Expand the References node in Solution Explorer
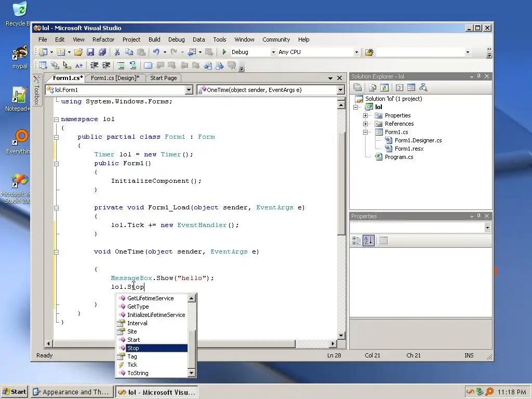This screenshot has height=399, width=532. (365, 124)
